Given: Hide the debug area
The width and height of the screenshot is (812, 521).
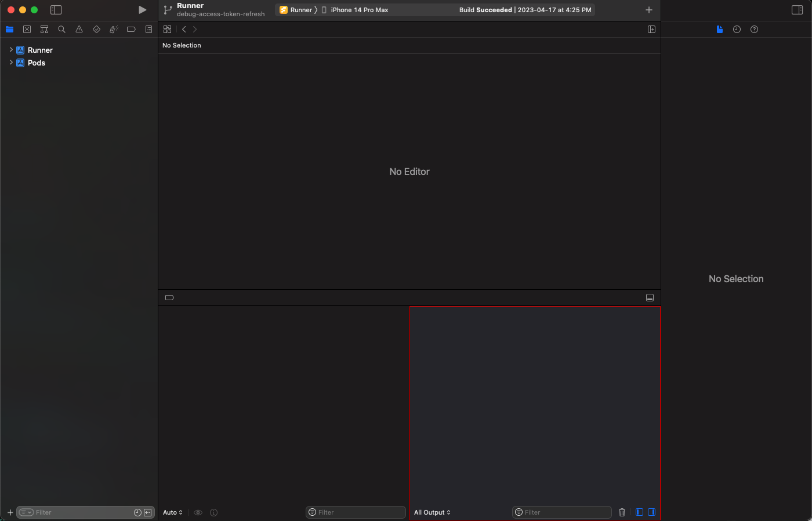Looking at the screenshot, I should coord(650,297).
